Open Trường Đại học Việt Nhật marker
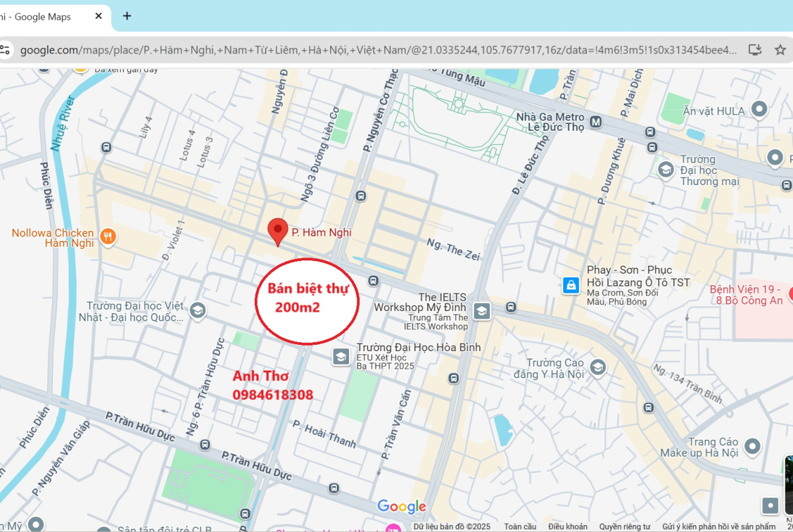Screen dimensions: 793x532 coord(198,310)
